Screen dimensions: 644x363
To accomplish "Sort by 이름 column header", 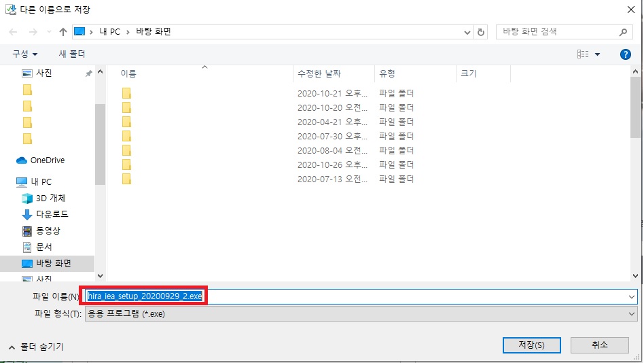I will tap(128, 73).
